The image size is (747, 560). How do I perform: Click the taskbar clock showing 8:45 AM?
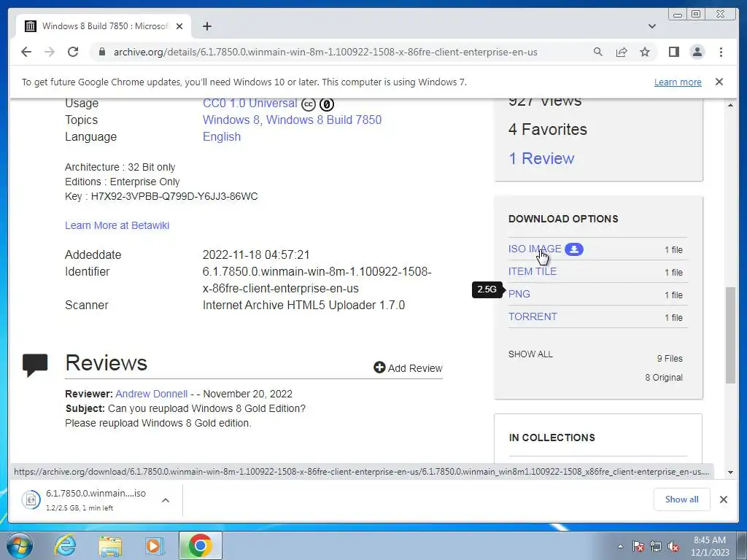click(710, 546)
